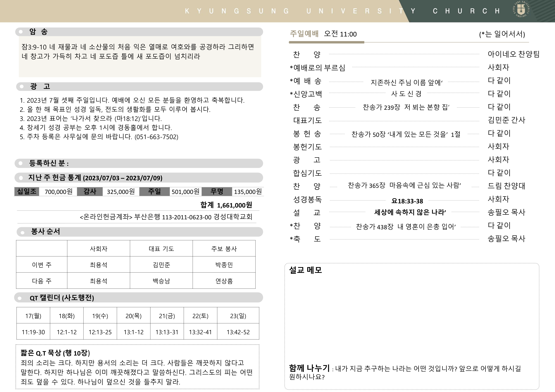Click the 사회자 column header in service table
555x392 pixels.
point(98,248)
